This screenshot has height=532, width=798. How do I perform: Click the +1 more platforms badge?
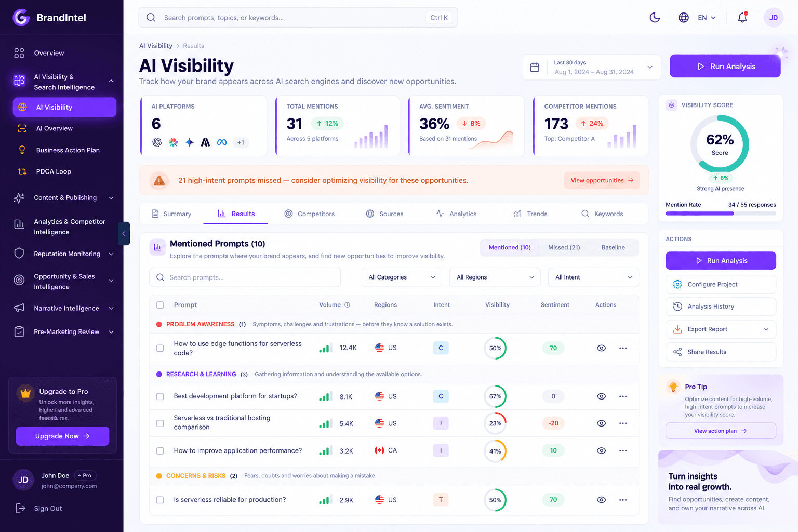coord(241,142)
